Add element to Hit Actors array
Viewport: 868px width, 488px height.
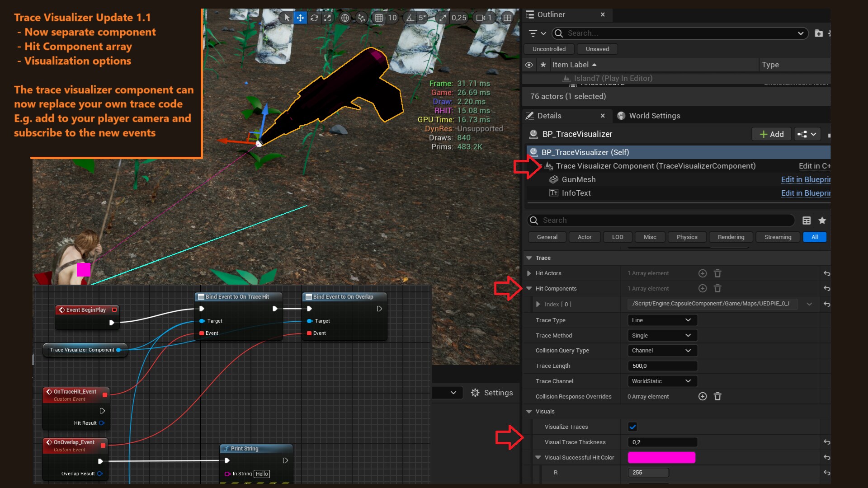click(x=702, y=273)
